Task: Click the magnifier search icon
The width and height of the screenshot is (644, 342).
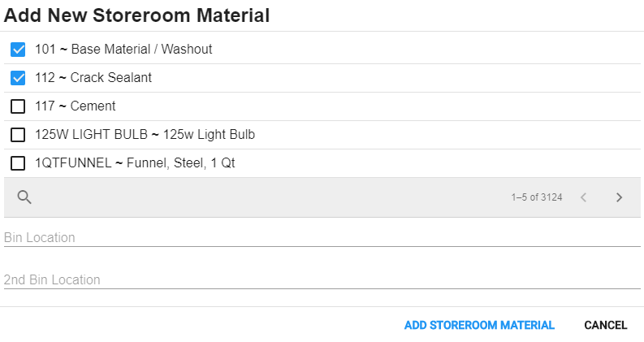Action: click(x=24, y=197)
